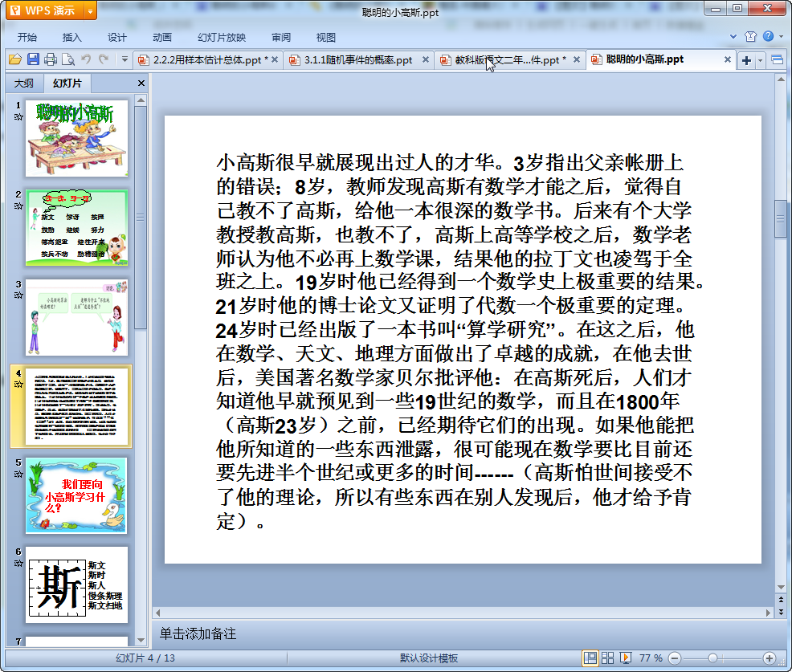792x672 pixels.
Task: Close the 聪明的小高斯.ppt tab
Action: tap(728, 59)
